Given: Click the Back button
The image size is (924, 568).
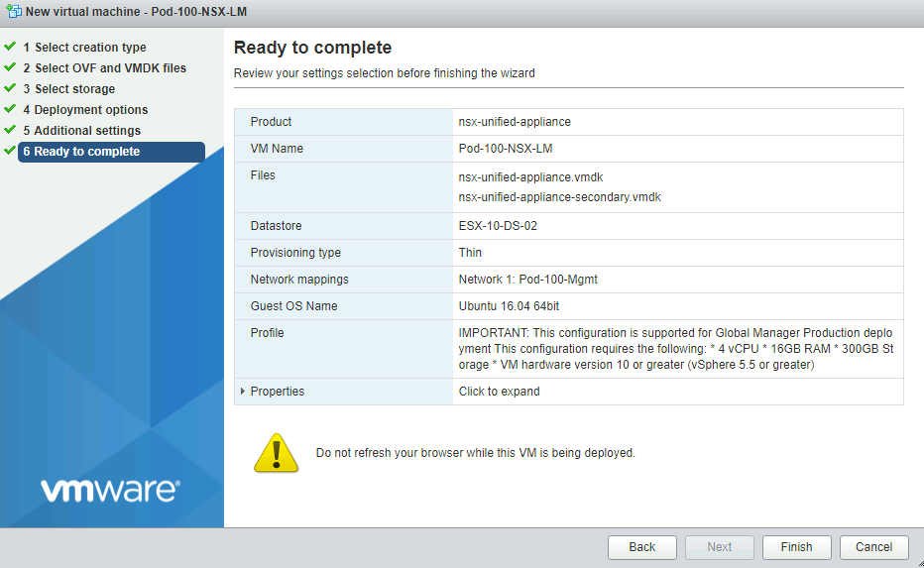Looking at the screenshot, I should click(641, 547).
